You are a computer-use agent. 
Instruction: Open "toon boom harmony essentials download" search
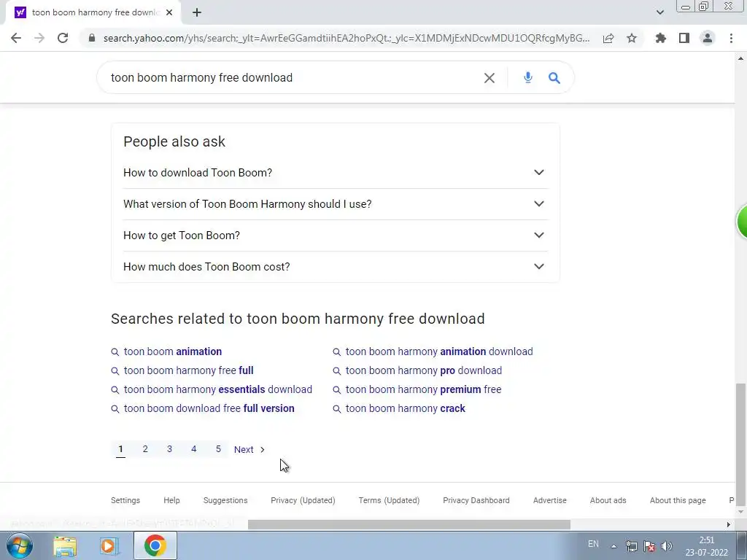[x=217, y=389]
